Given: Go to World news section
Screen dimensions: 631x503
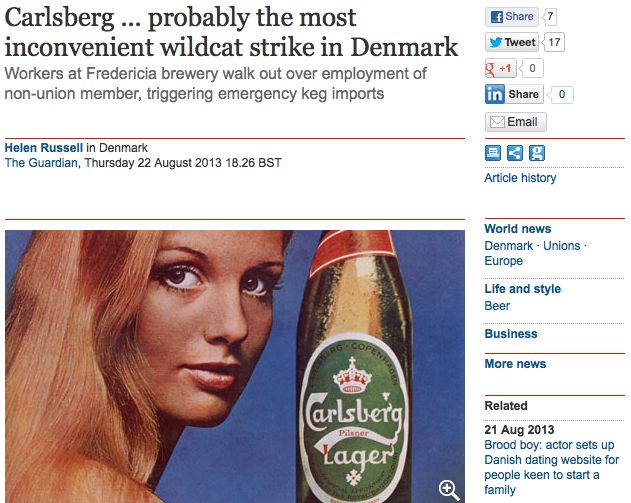Looking at the screenshot, I should 518,229.
